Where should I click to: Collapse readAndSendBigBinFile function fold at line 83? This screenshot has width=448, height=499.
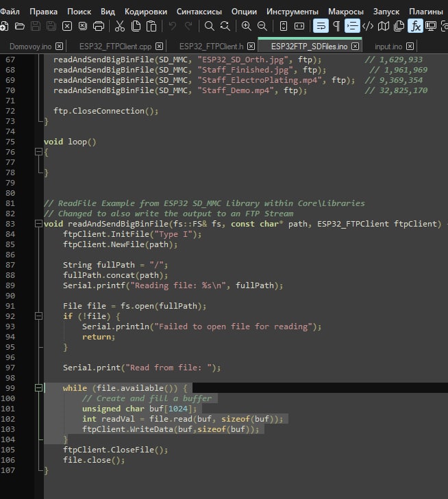[38, 224]
